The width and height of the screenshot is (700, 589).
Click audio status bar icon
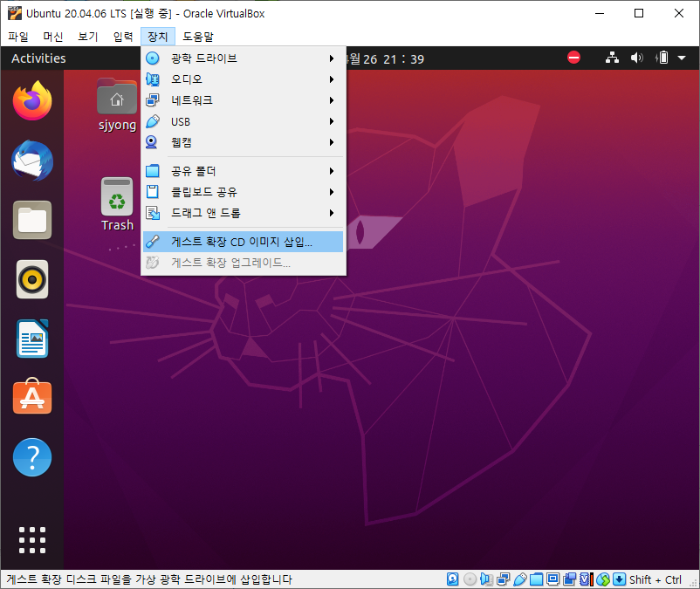(487, 579)
